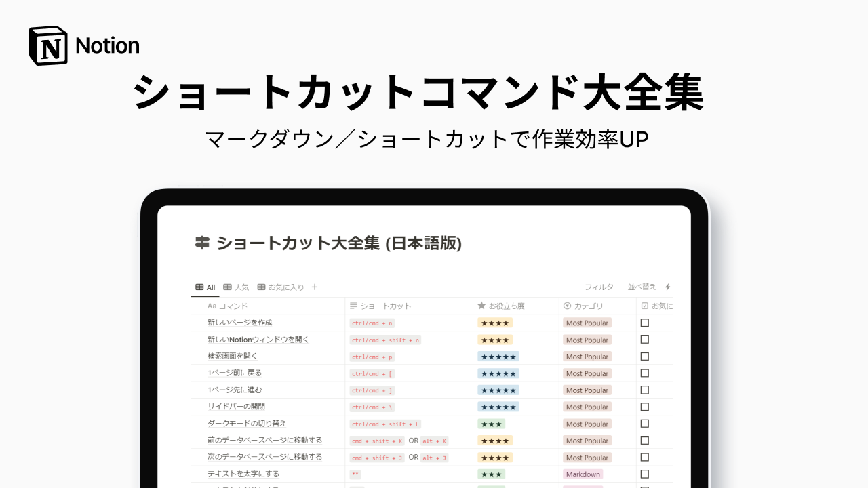Open the フィルター option

click(603, 287)
